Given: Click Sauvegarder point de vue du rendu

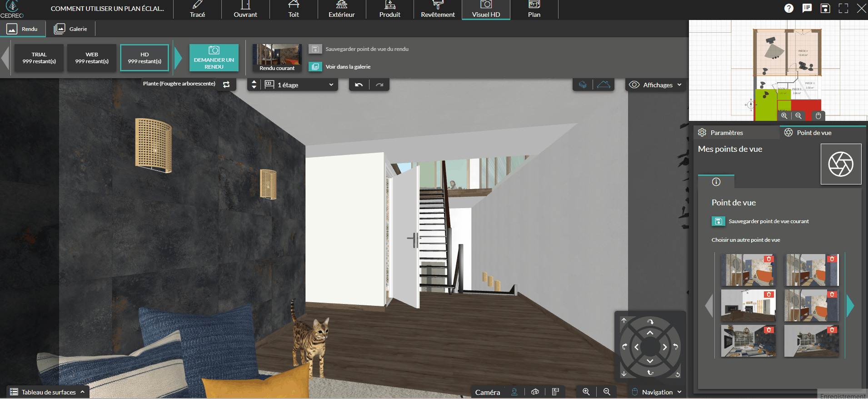Looking at the screenshot, I should click(359, 49).
